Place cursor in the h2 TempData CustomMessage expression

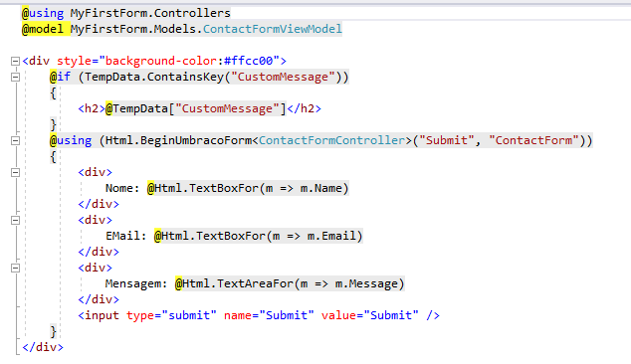196,108
